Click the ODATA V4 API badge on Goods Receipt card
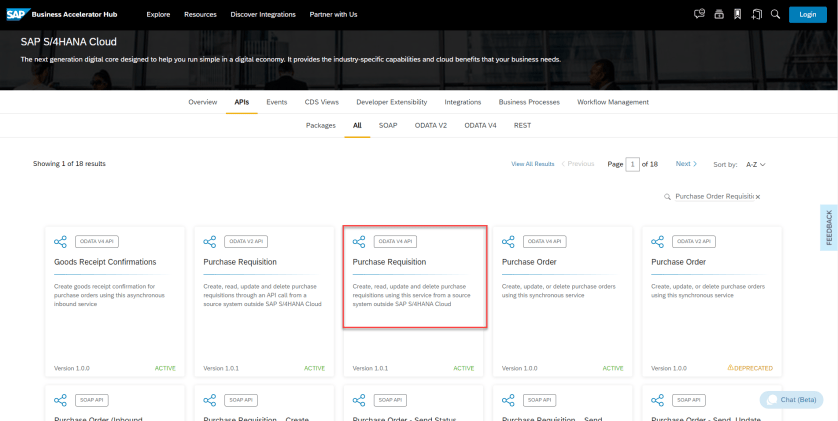838x421 pixels. pyautogui.click(x=97, y=241)
